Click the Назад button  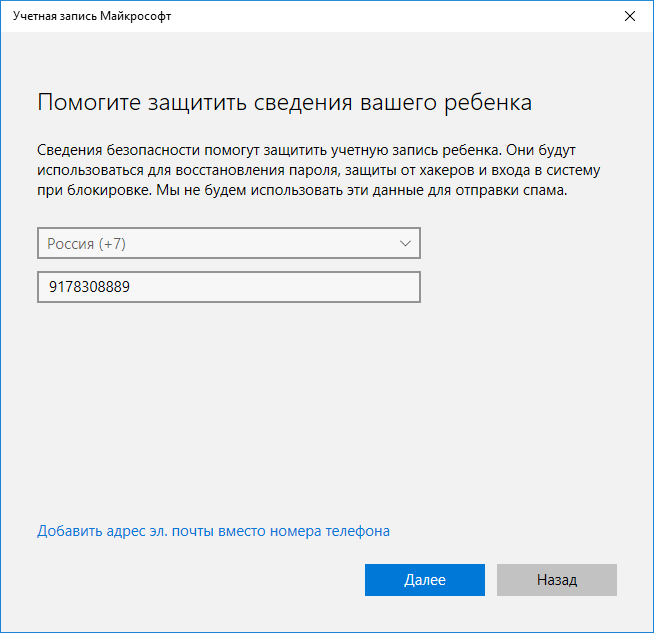tap(556, 580)
